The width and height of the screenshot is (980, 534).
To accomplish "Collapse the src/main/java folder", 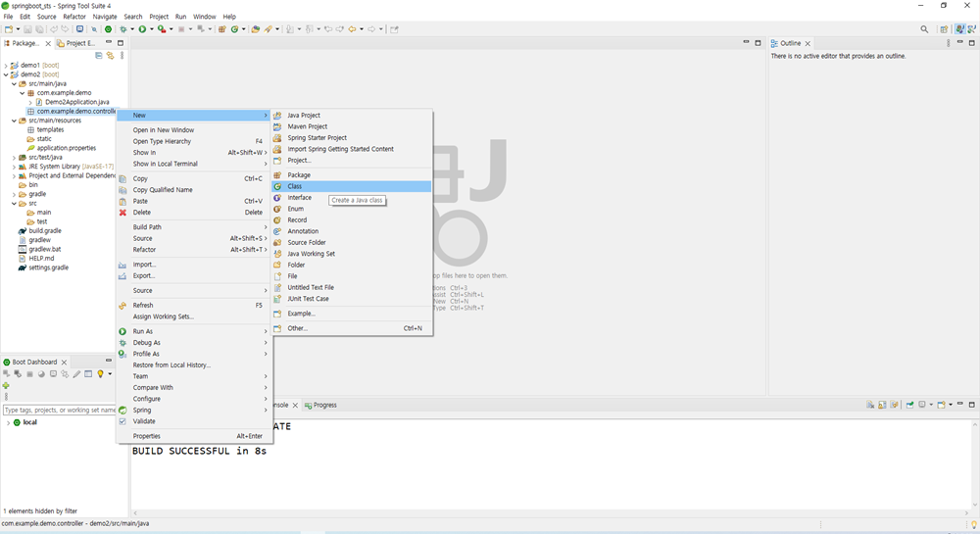I will coord(15,83).
